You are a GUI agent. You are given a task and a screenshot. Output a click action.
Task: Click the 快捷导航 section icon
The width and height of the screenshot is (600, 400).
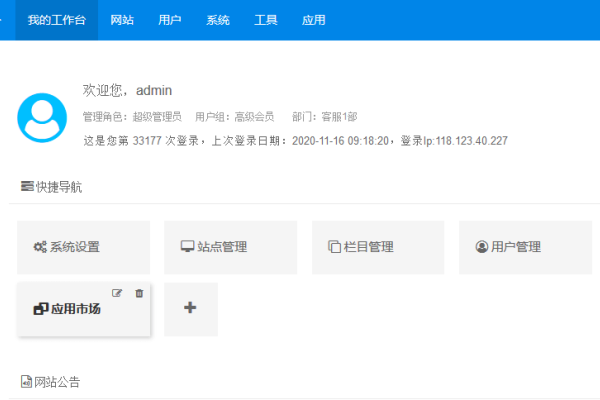(x=27, y=186)
